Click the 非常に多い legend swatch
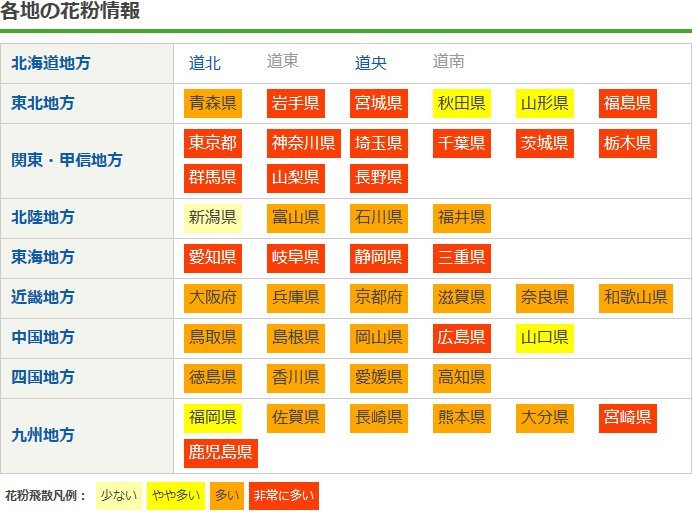Image resolution: width=692 pixels, height=512 pixels. click(x=284, y=495)
